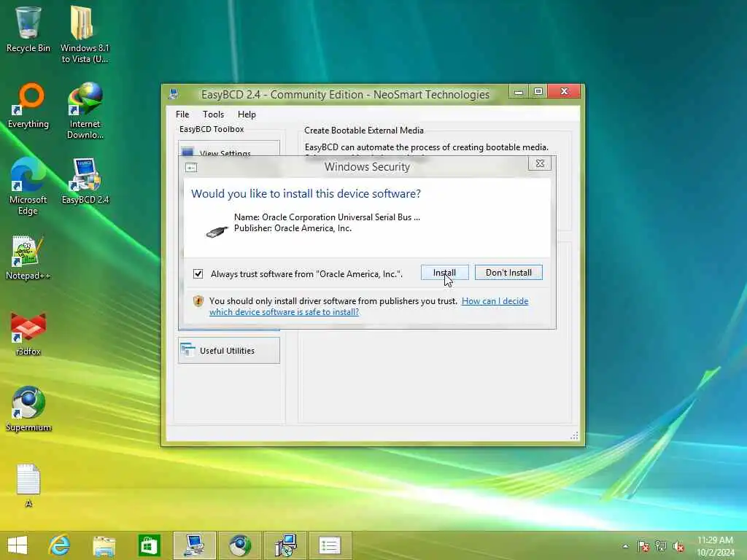Image resolution: width=747 pixels, height=560 pixels.
Task: Show hidden system tray icons
Action: [x=625, y=546]
